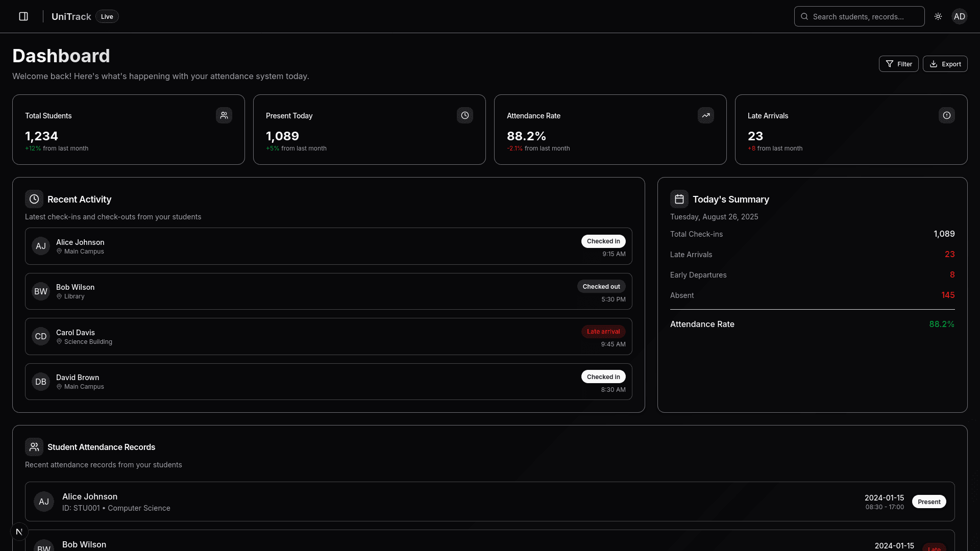Screen dimensions: 980x551
Task: Click the Recent Activity clock icon
Action: point(34,199)
